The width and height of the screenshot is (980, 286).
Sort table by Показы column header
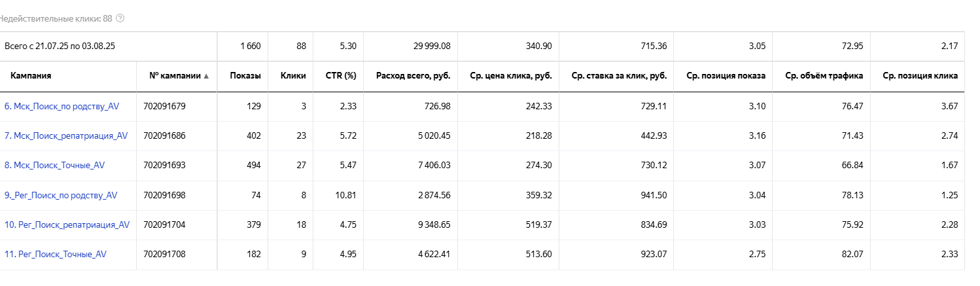click(x=245, y=76)
